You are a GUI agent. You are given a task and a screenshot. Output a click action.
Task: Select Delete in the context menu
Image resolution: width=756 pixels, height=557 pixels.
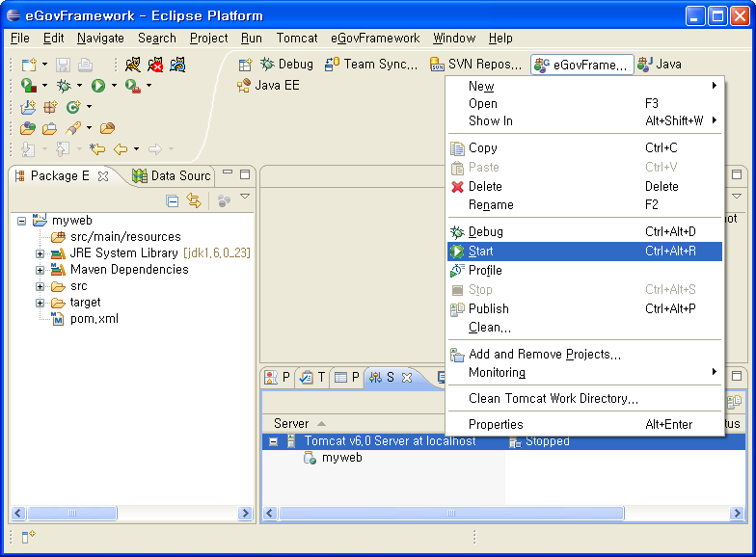584,187
